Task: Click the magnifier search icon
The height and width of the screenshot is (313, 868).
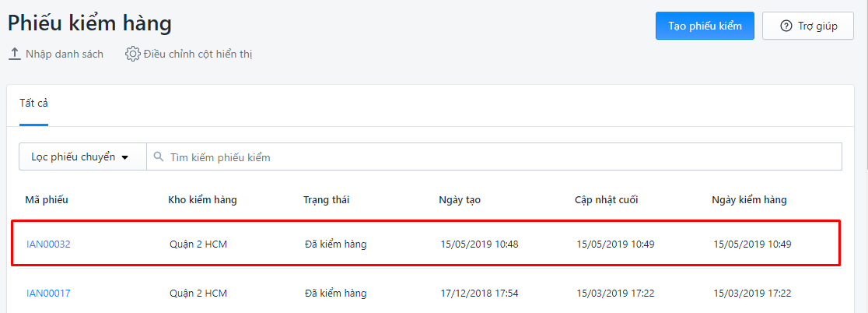Action: point(159,156)
